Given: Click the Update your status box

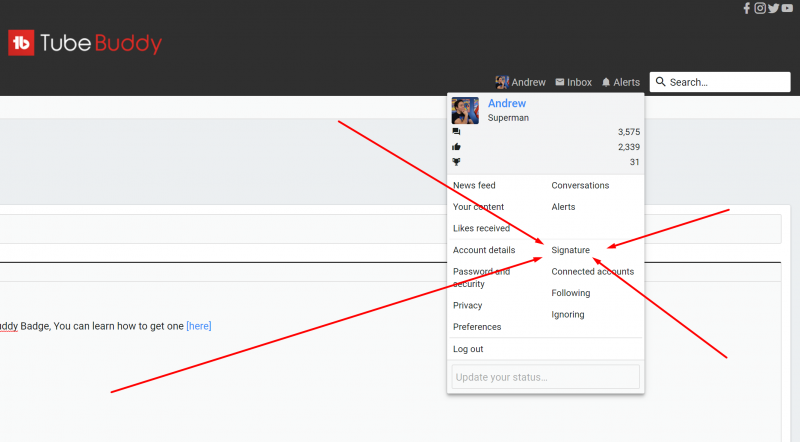Looking at the screenshot, I should click(x=545, y=377).
